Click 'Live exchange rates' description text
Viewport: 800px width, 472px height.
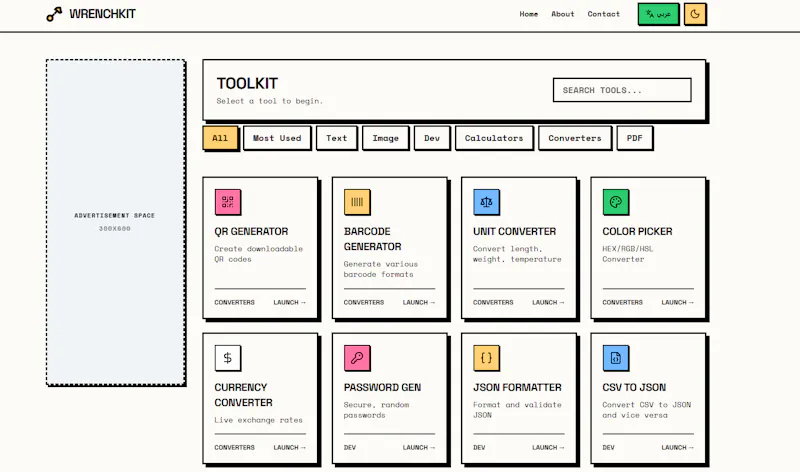(258, 420)
